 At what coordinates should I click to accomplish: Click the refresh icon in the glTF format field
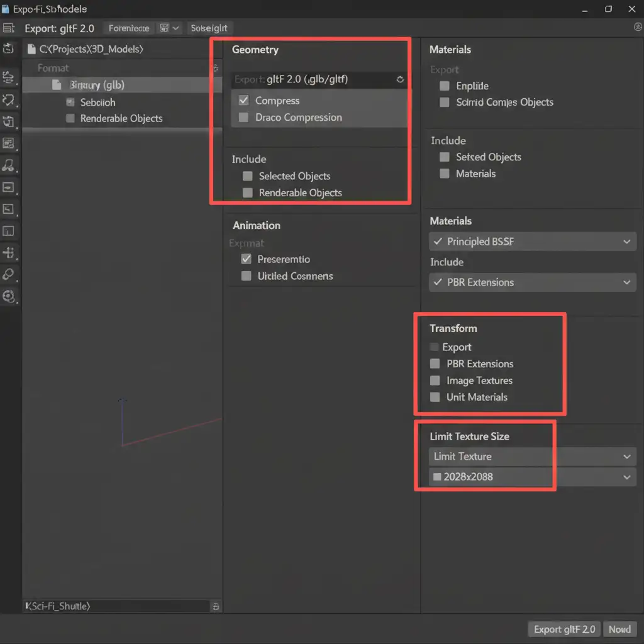coord(400,80)
